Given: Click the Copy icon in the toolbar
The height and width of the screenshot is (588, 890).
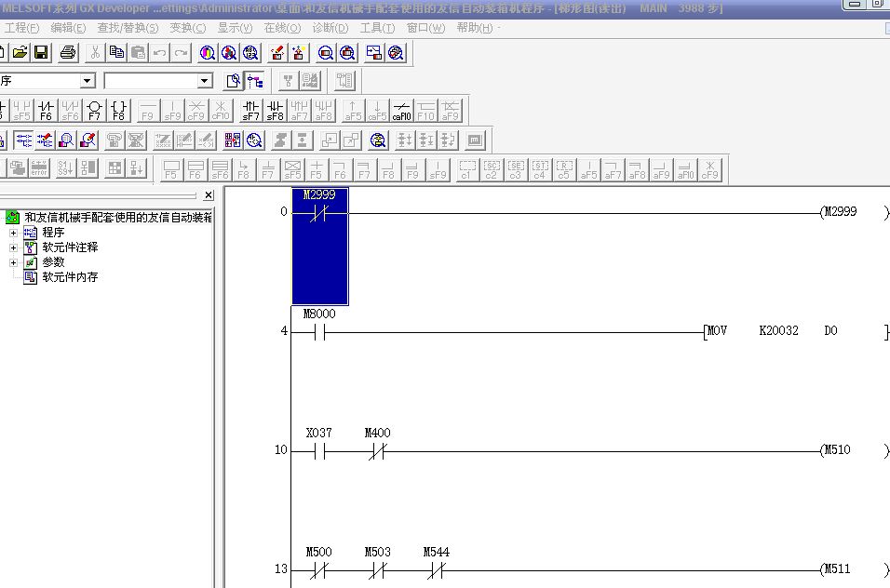Looking at the screenshot, I should click(116, 53).
